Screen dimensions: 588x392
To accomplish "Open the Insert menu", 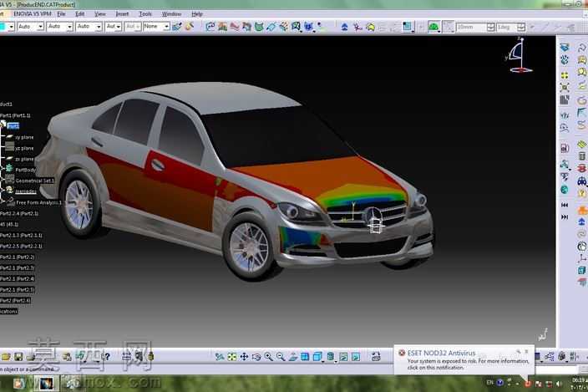I will click(x=122, y=14).
